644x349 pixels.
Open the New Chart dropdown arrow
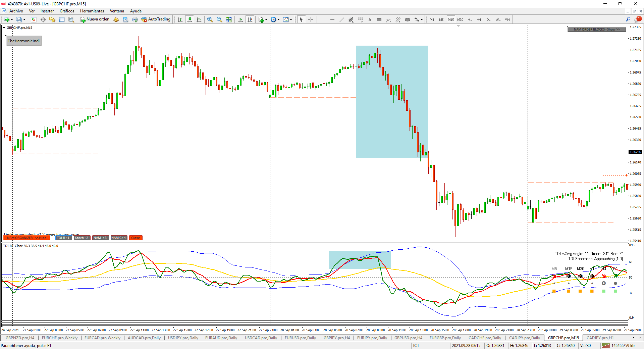click(12, 20)
